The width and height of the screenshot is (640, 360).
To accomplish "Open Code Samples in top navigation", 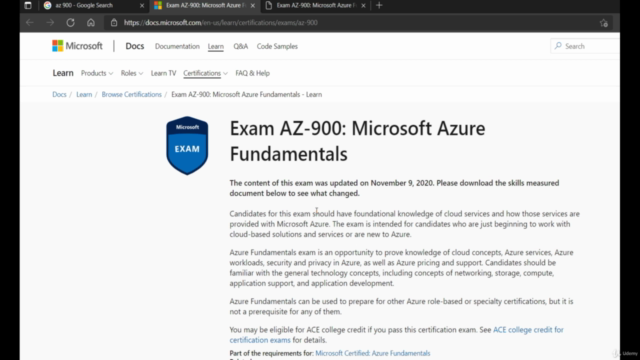I will tap(277, 46).
